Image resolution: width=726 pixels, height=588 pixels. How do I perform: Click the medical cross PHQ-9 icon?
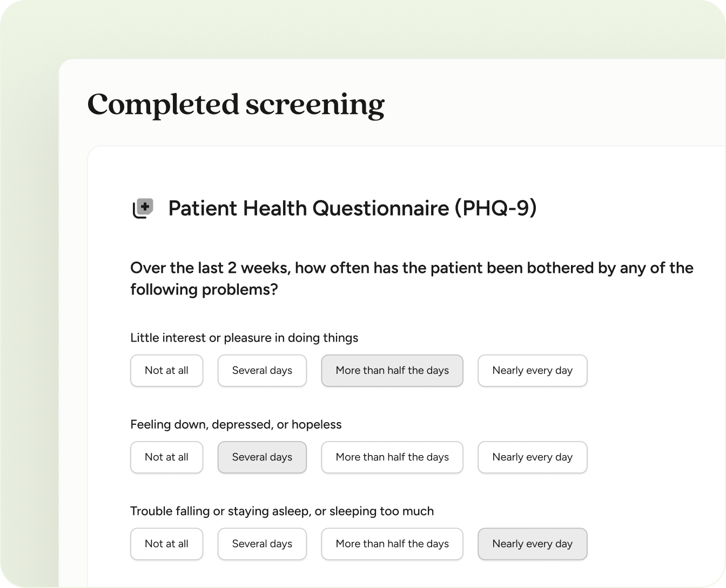click(143, 208)
